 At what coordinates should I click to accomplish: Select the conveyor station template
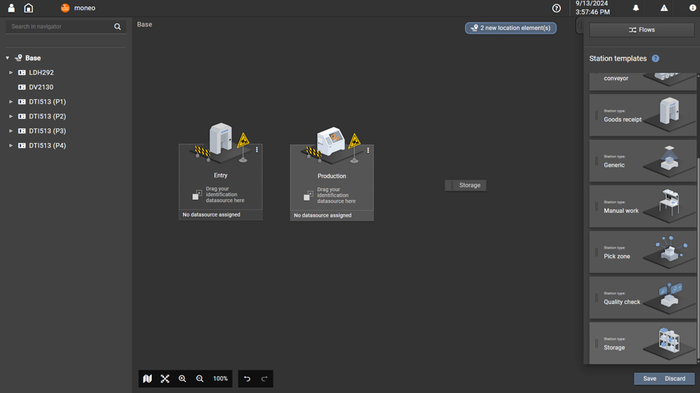[642, 81]
